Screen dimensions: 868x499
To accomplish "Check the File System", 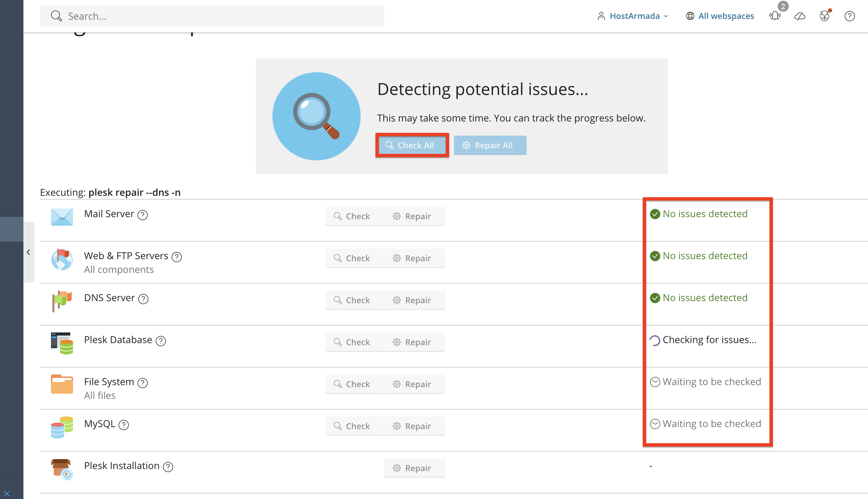I will point(354,384).
